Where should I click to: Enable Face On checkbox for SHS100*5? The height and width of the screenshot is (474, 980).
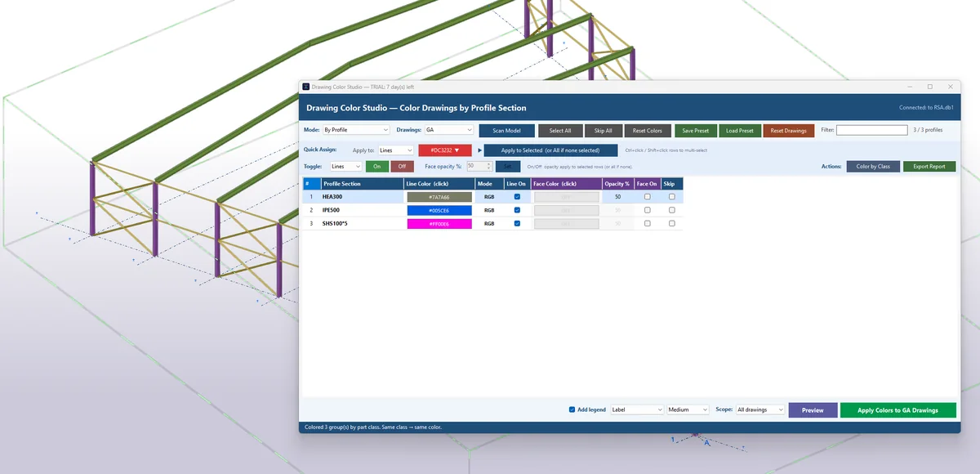[647, 223]
